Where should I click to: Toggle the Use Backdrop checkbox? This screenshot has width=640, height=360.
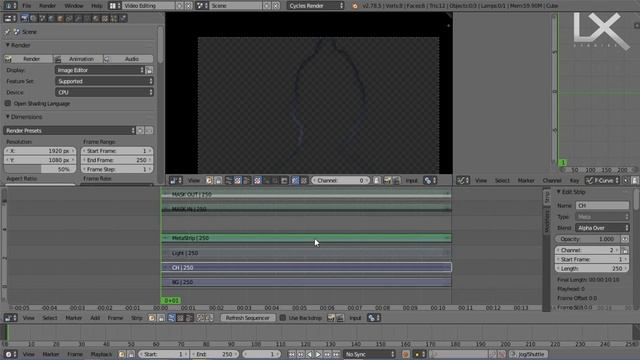[x=282, y=318]
